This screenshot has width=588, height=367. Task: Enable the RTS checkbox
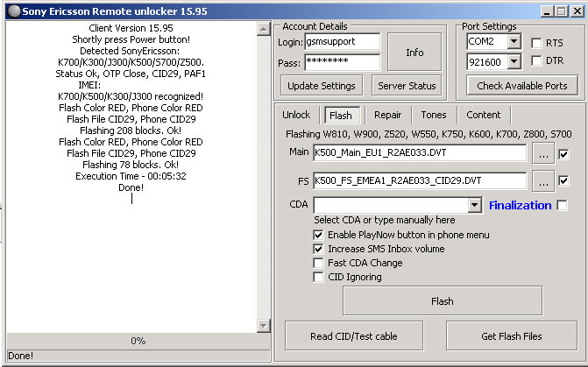536,43
